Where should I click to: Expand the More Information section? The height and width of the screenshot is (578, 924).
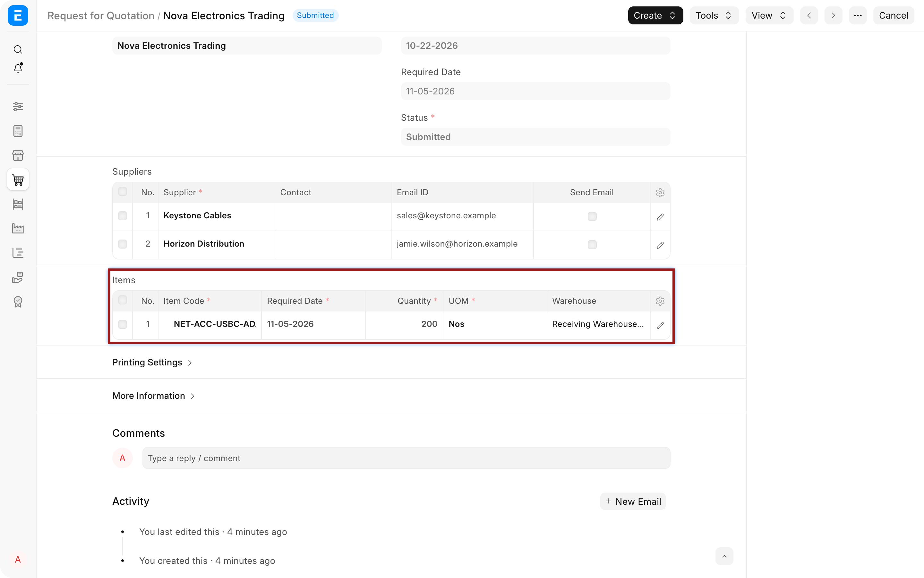point(153,396)
